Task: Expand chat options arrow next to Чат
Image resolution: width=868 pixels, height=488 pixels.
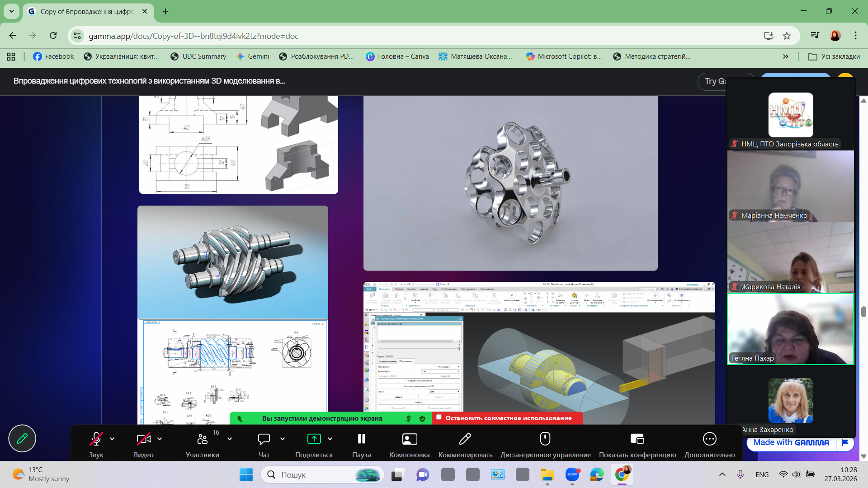Action: 283,439
